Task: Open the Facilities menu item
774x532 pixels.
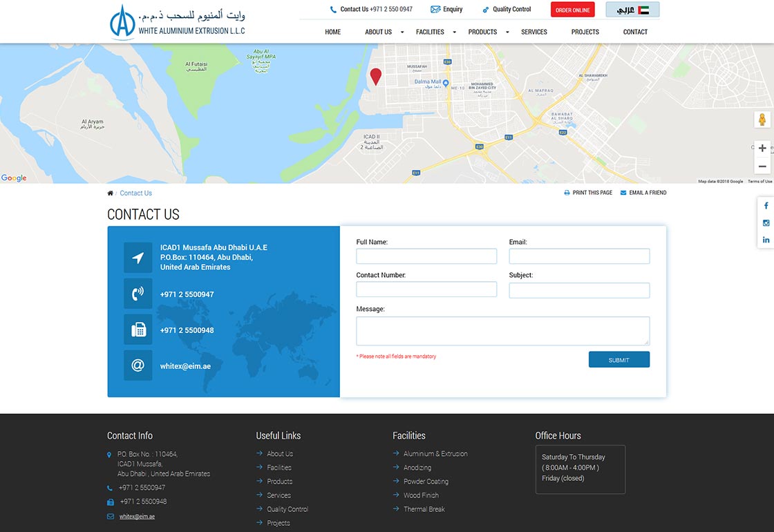Action: [430, 32]
